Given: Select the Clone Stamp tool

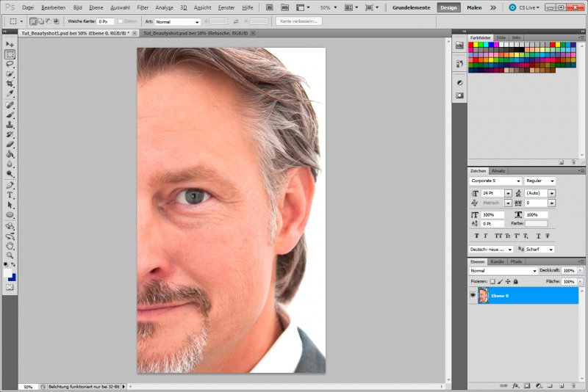Looking at the screenshot, I should (x=10, y=125).
